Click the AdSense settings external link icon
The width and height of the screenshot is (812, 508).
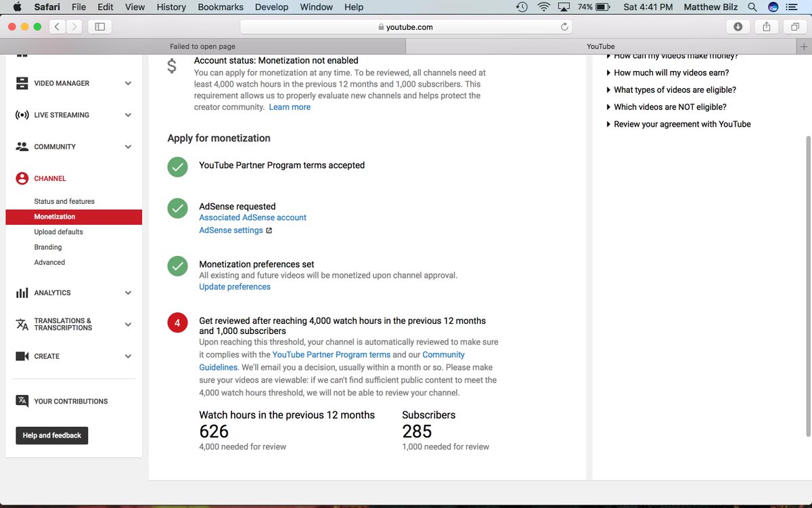tap(269, 230)
